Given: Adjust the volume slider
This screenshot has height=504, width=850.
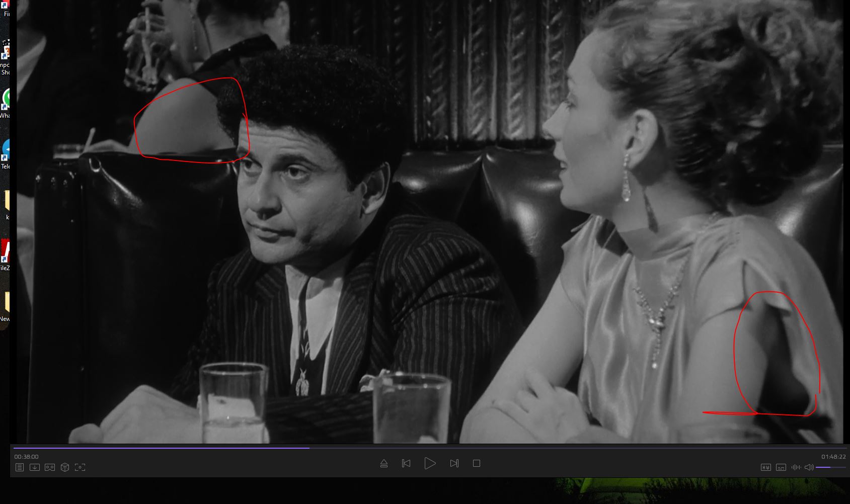Looking at the screenshot, I should click(830, 467).
